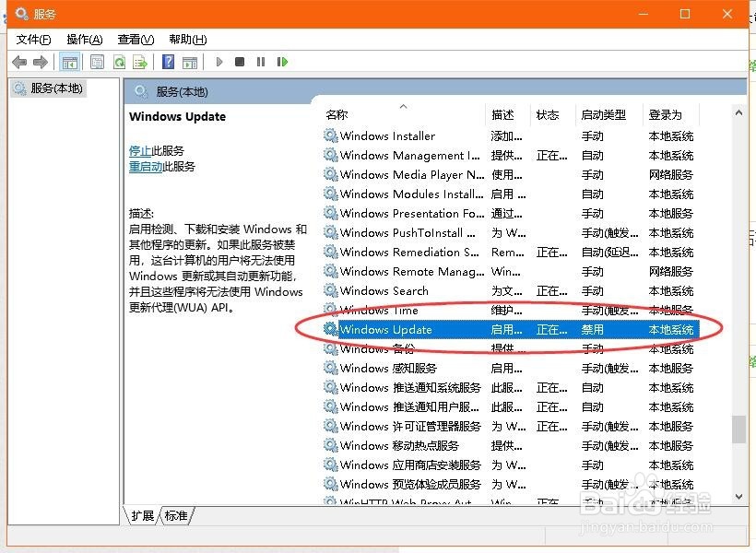
Task: Switch to the 扩展 tab
Action: click(x=142, y=515)
